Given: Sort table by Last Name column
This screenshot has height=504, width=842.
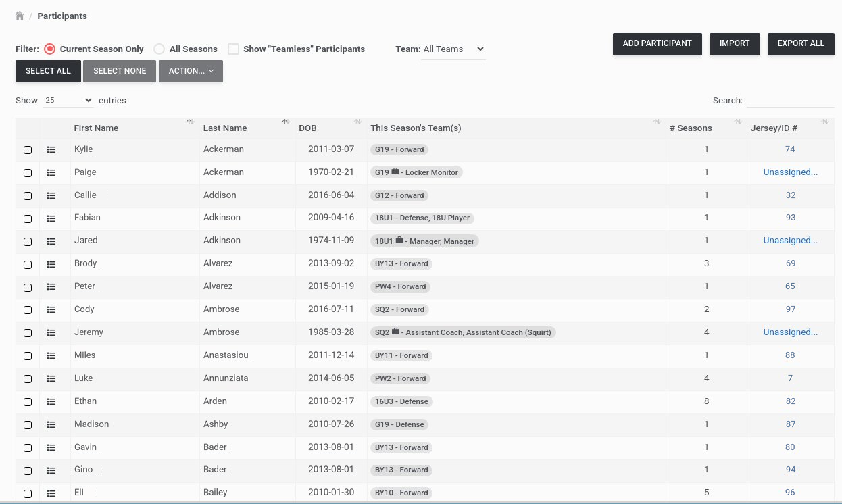Looking at the screenshot, I should point(247,128).
